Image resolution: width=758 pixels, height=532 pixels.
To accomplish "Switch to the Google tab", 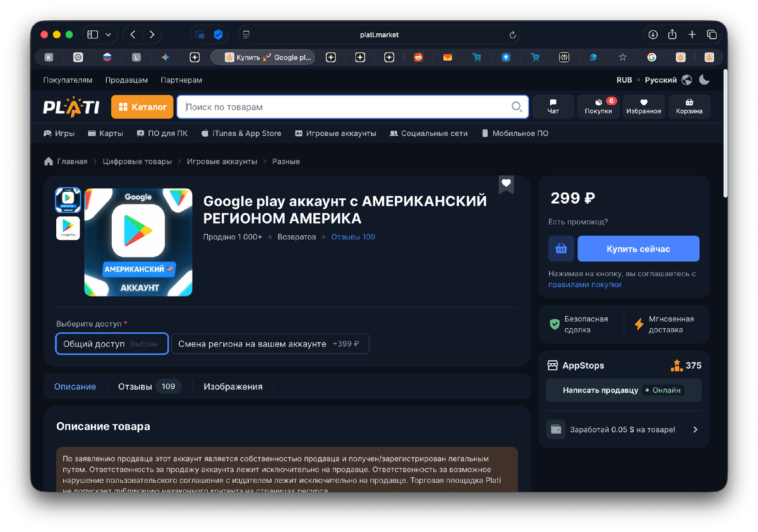I will 651,57.
